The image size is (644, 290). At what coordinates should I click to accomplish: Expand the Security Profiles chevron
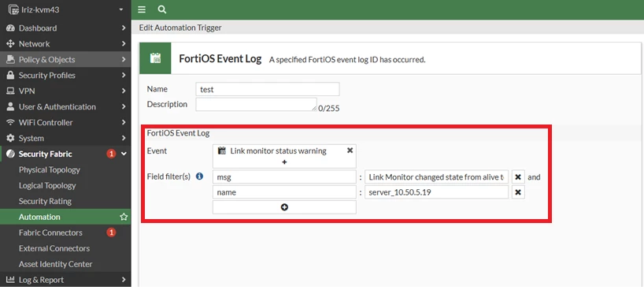pyautogui.click(x=124, y=76)
